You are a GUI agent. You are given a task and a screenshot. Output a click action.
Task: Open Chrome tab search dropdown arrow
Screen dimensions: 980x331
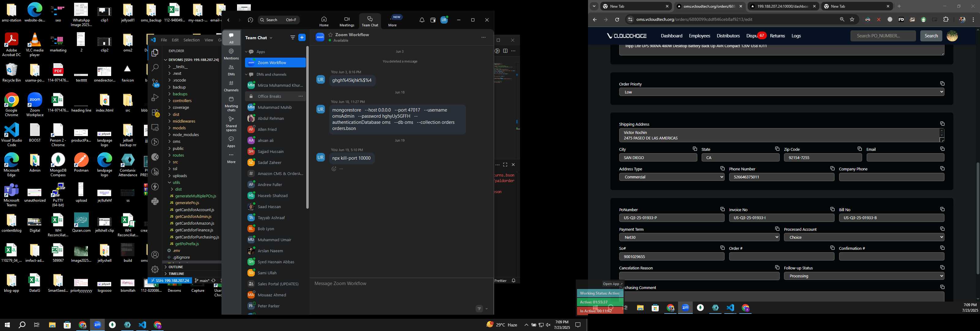tap(594, 6)
